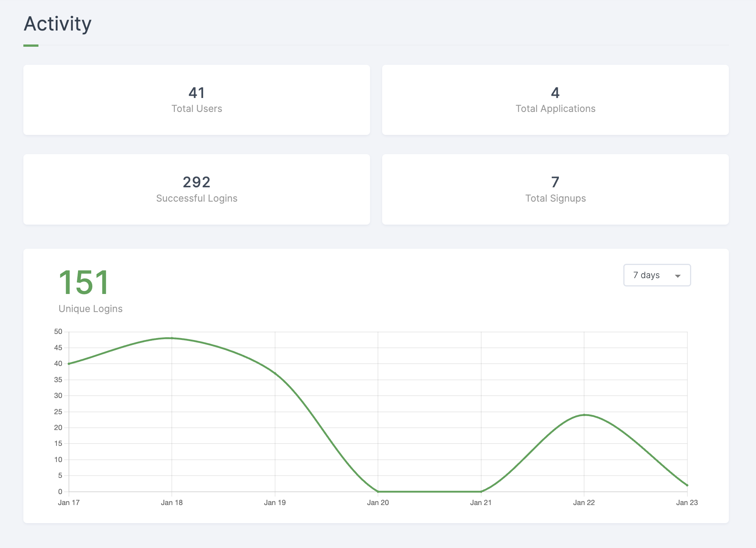Click the 41 users count

point(197,93)
